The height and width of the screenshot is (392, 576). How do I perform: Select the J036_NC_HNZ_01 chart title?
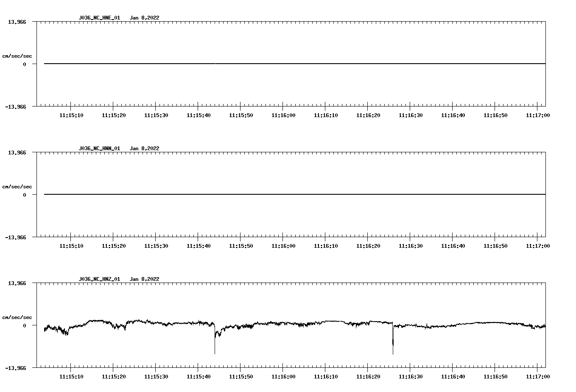coord(99,279)
